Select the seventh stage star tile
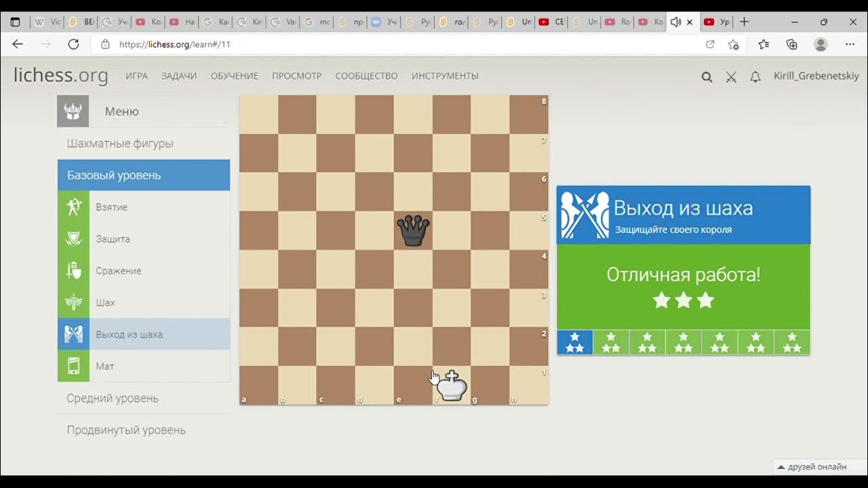 pos(792,342)
